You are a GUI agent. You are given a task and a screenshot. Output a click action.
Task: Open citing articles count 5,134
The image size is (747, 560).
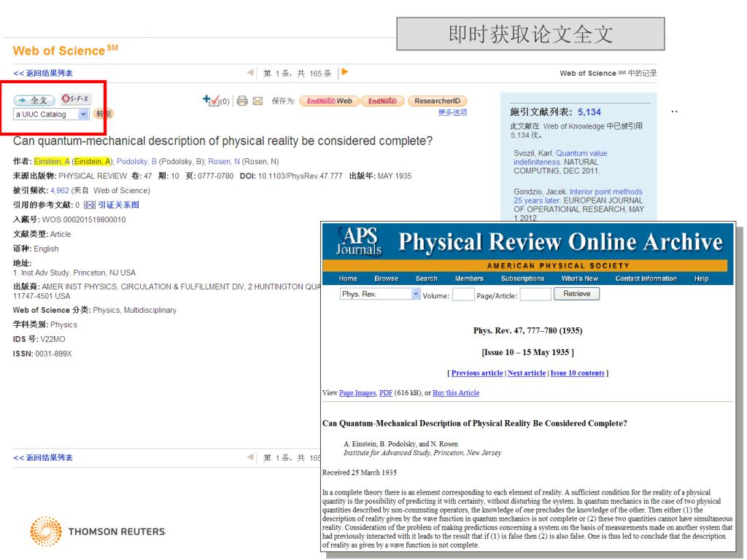[589, 112]
